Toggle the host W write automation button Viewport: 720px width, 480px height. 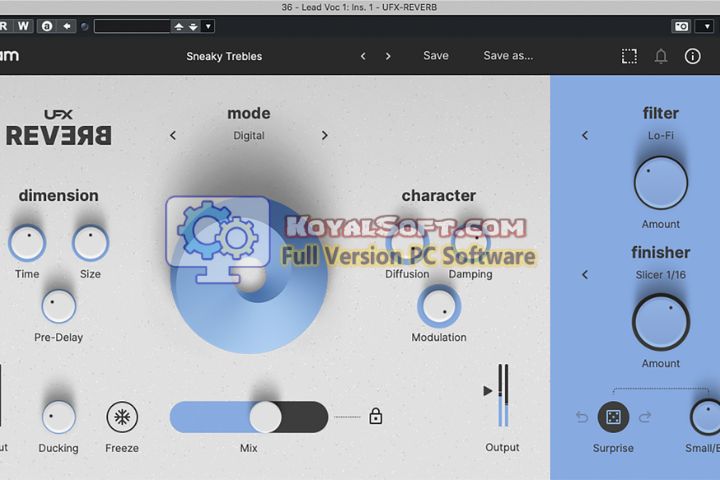tap(23, 26)
